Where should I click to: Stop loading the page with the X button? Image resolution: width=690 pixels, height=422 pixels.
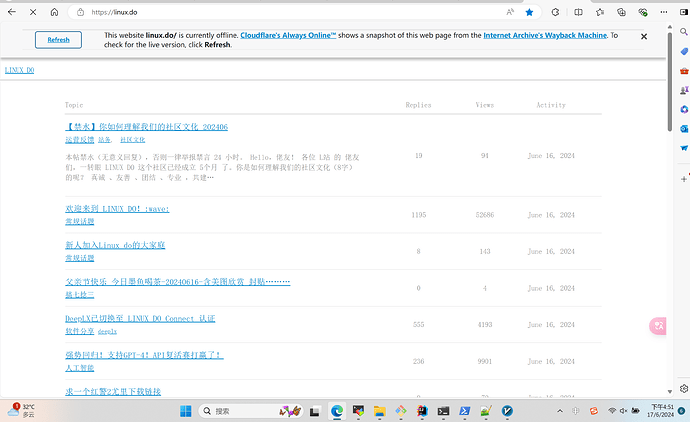[x=33, y=12]
